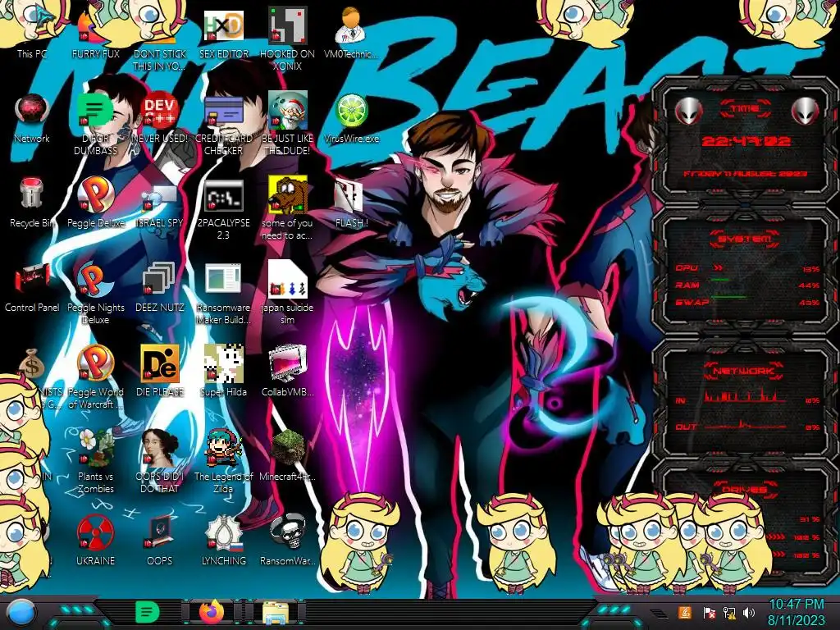
Task: Open the CREDIT CARD CHECKER shortcut
Action: pyautogui.click(x=223, y=123)
